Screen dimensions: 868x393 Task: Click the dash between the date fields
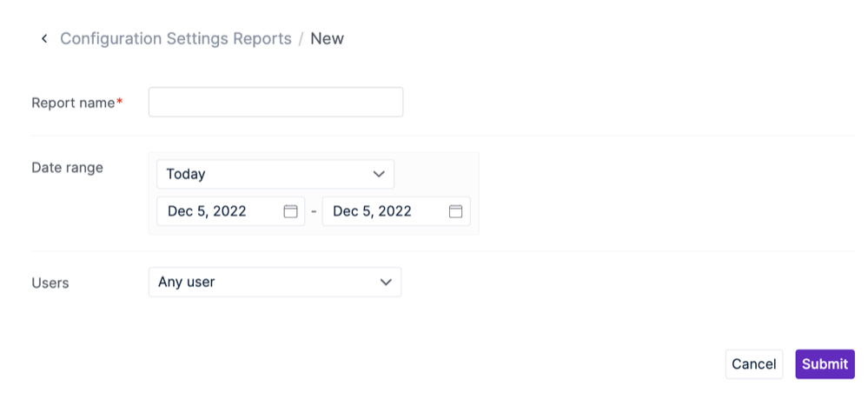point(314,212)
